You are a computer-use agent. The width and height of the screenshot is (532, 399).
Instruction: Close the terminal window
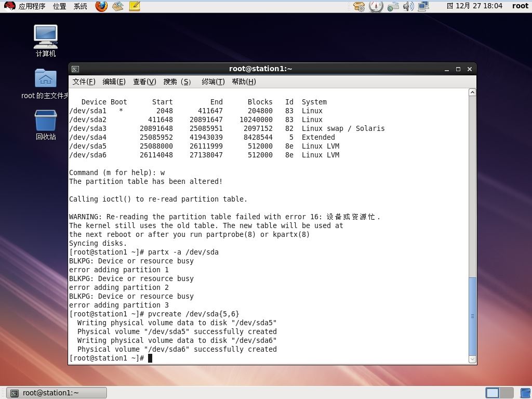pyautogui.click(x=470, y=69)
